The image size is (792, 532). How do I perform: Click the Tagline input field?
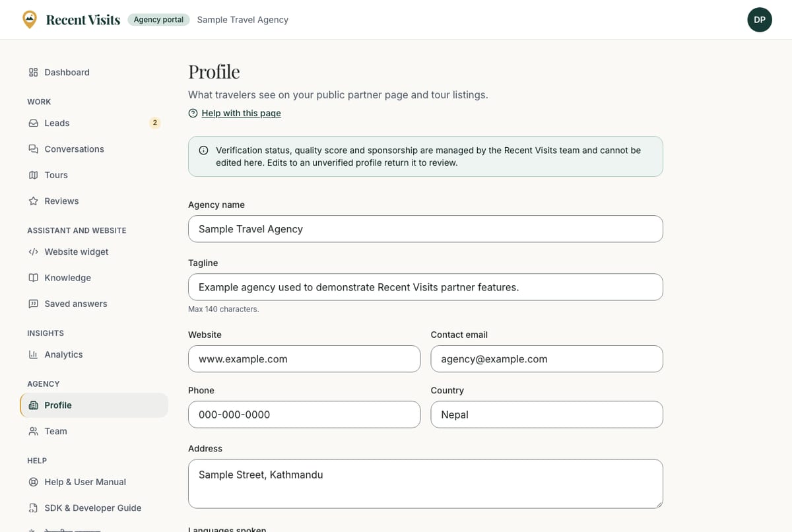[425, 287]
